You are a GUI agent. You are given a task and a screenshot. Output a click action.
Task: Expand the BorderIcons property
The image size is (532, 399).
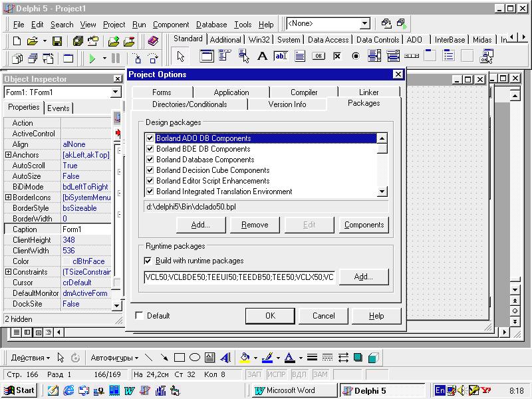9,197
